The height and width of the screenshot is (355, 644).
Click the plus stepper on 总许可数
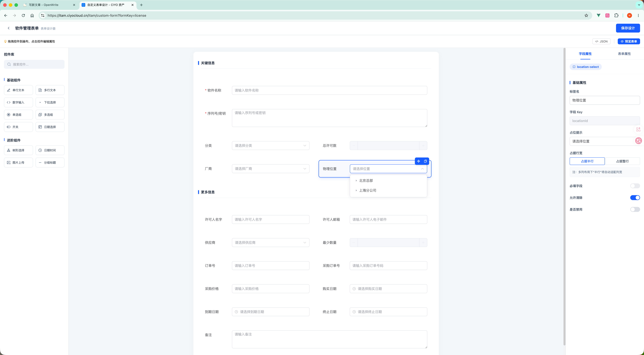tap(423, 145)
